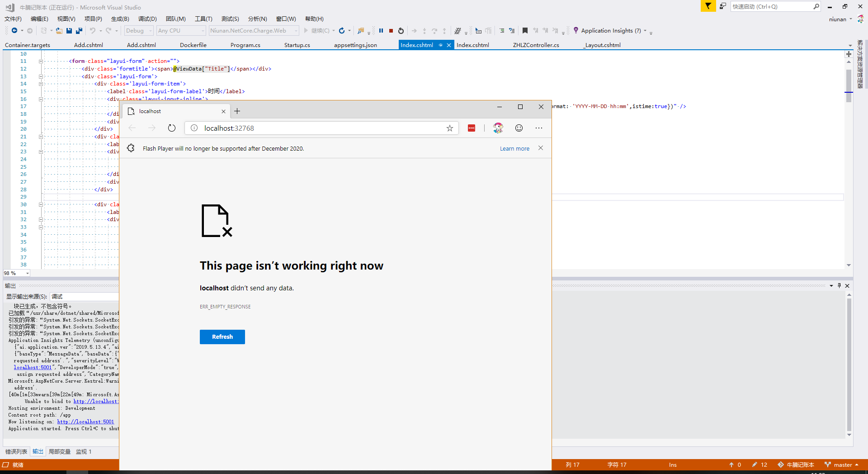
Task: Open the Niunan.NetCore.Charge.Web startup project dropdown
Action: 254,31
